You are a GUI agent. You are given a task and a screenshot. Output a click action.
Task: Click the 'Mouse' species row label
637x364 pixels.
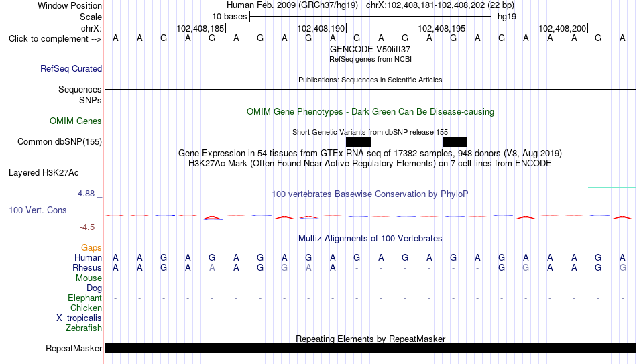point(89,278)
